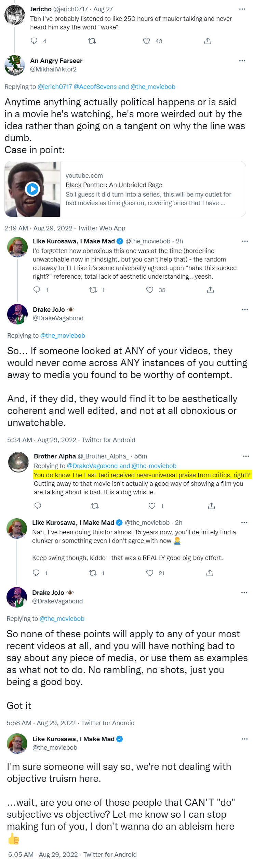Open more options on Jericho's tweet

242,9
